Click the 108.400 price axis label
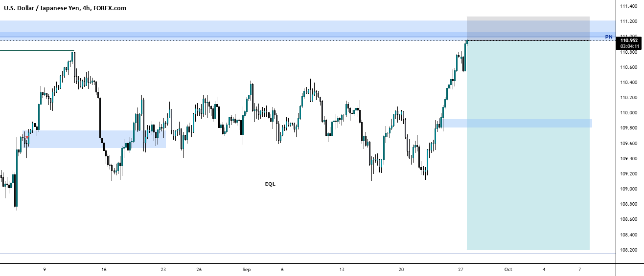644x276 pixels. pos(628,235)
